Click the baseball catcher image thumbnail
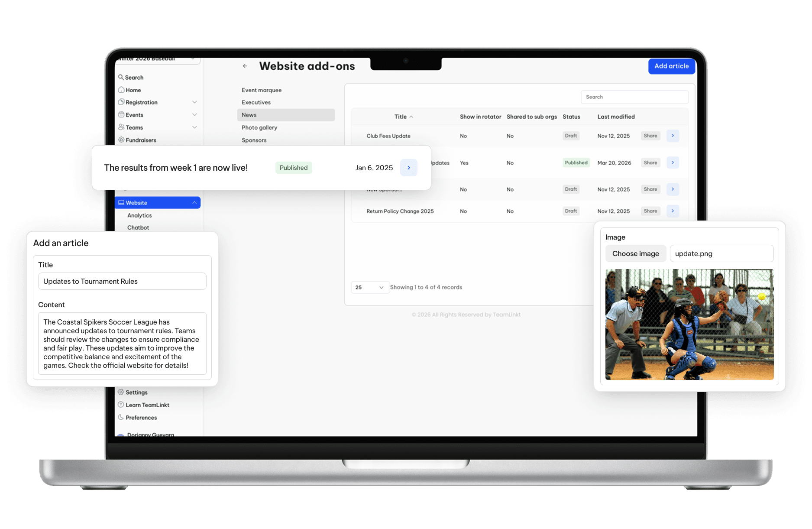 [689, 325]
